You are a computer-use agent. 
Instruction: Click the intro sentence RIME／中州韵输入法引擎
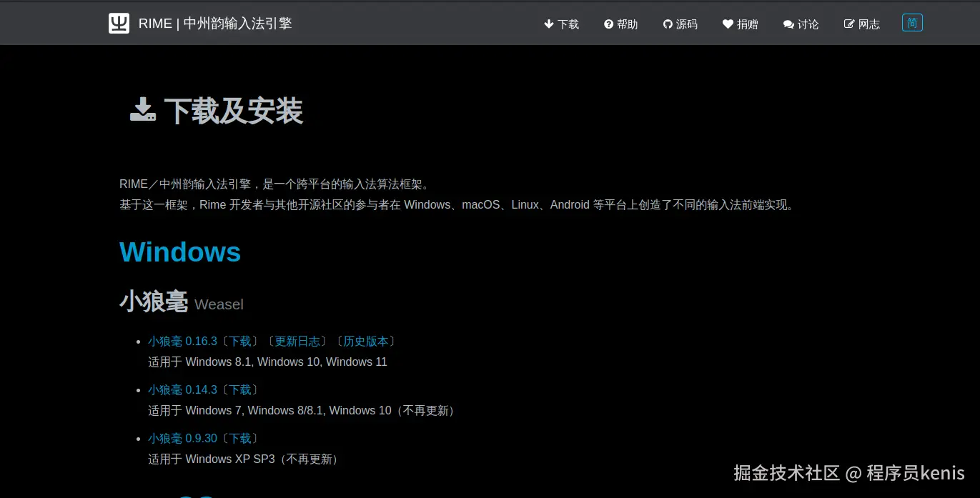pos(276,184)
